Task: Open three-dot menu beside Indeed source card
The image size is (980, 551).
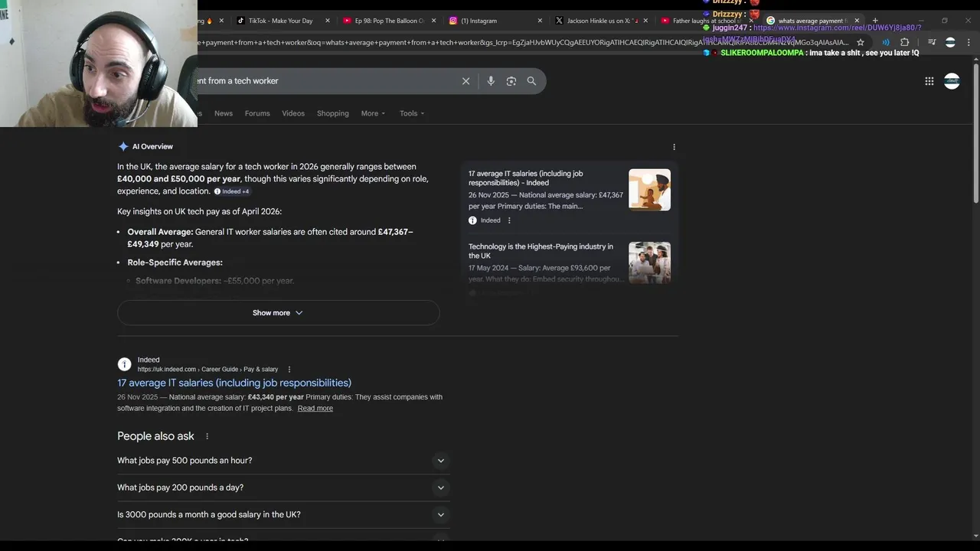Action: point(509,220)
